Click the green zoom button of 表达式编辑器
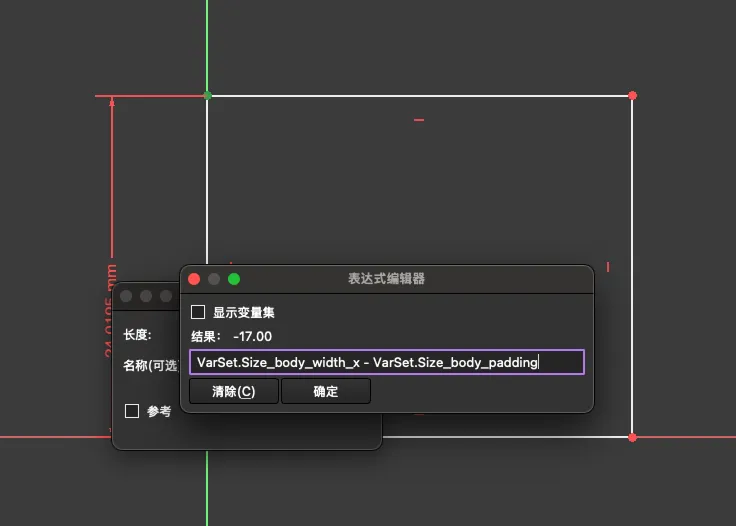Viewport: 736px width, 526px height. (x=234, y=279)
